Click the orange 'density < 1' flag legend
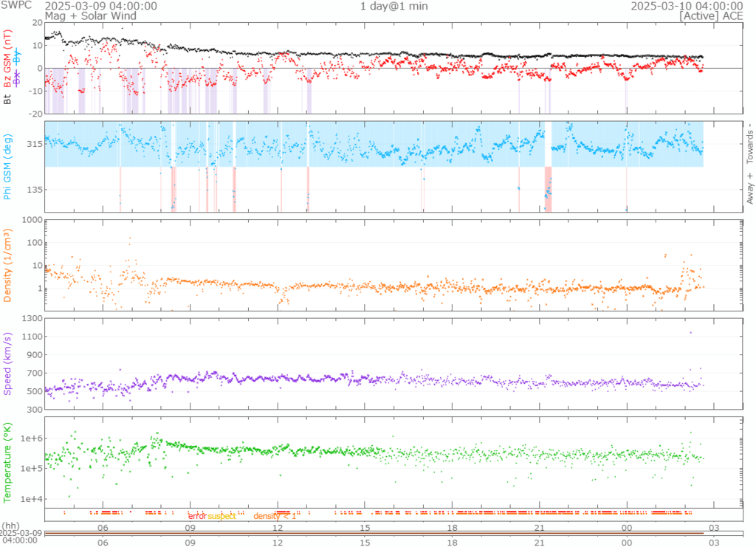Viewport: 756px width, 547px height. (275, 516)
